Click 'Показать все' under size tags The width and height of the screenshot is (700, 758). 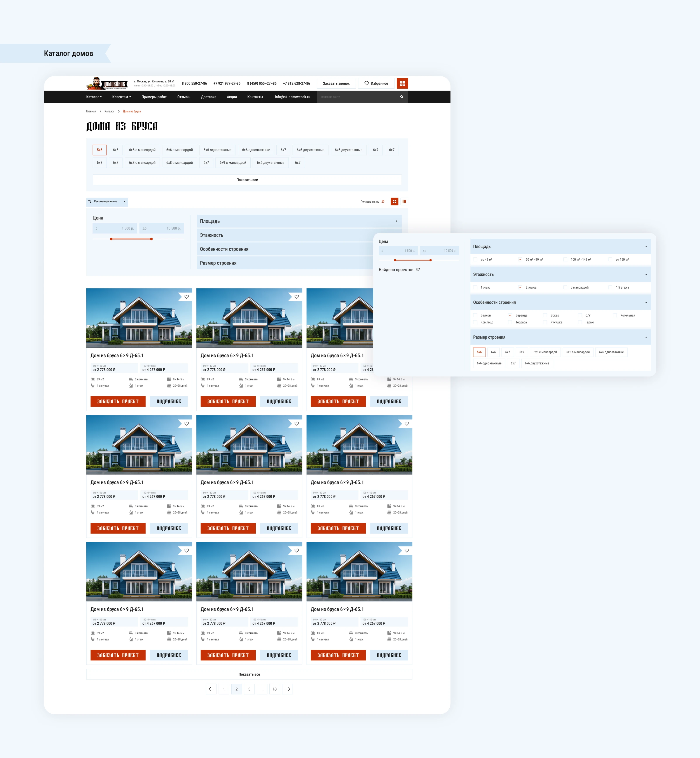point(247,180)
